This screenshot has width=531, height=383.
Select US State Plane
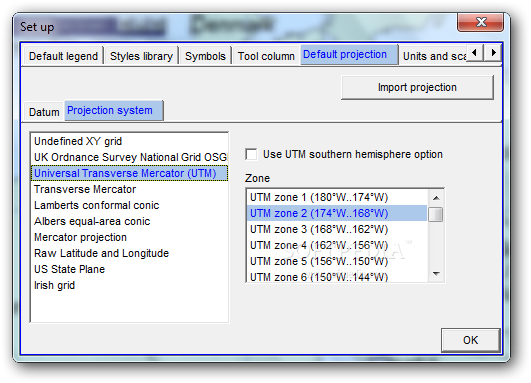[129, 269]
